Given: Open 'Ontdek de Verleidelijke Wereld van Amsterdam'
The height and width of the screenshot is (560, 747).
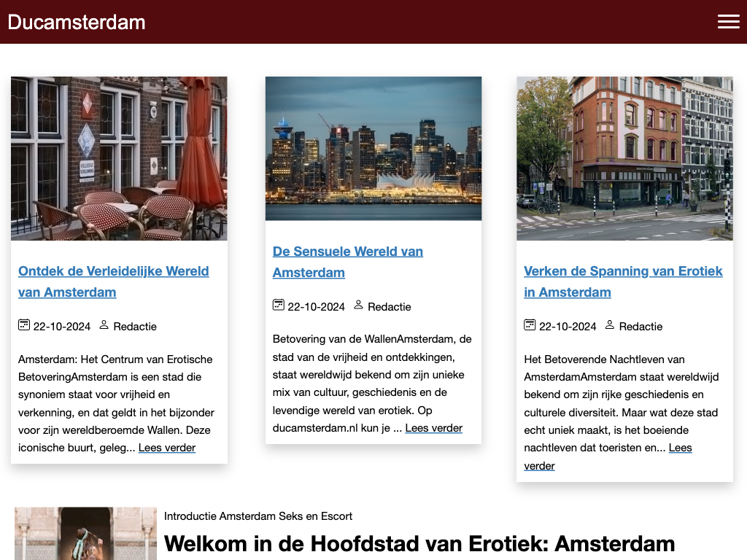Looking at the screenshot, I should [113, 281].
